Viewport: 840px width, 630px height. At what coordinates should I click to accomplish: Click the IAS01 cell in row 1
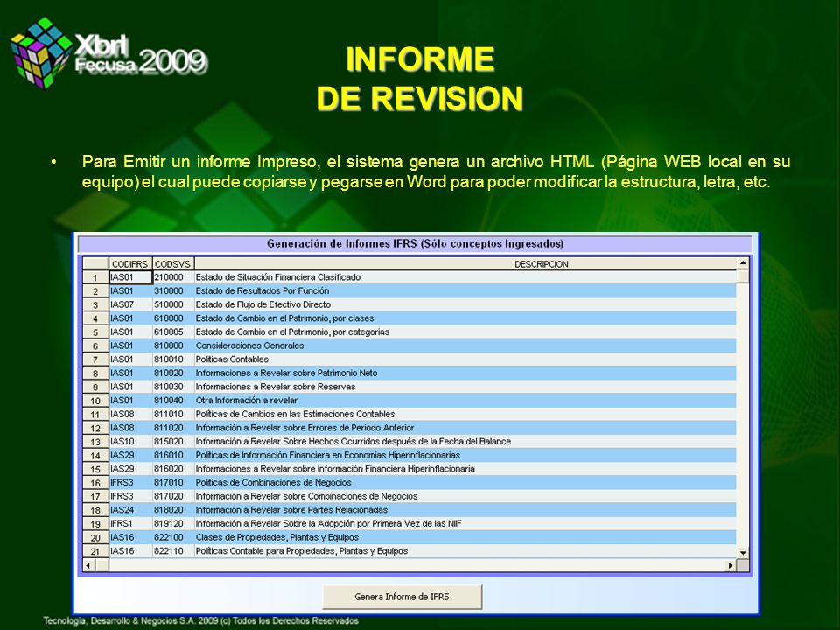point(130,277)
